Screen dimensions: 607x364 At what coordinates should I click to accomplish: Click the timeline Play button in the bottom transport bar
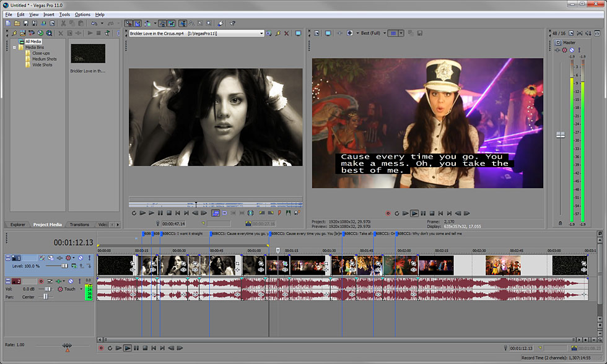tap(128, 348)
